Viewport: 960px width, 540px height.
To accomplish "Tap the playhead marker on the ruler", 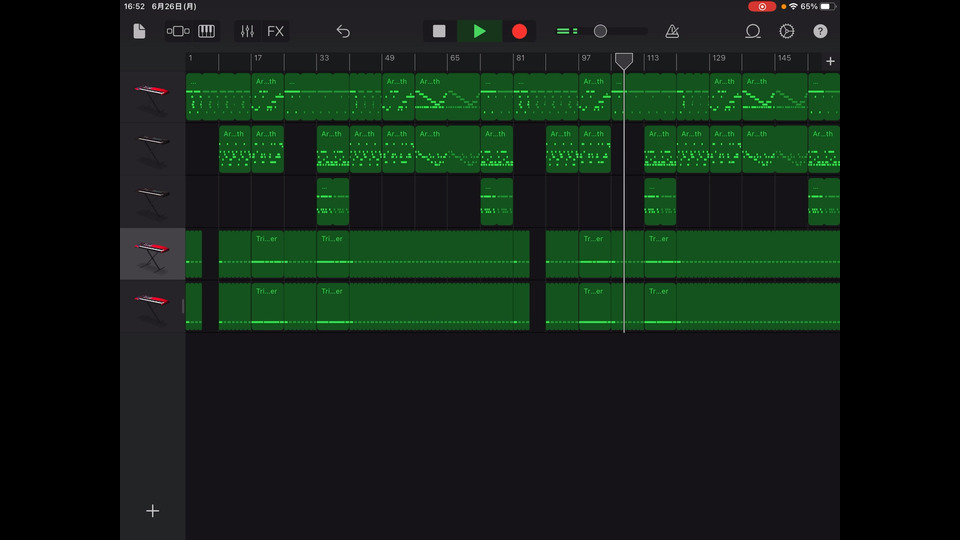I will click(624, 61).
